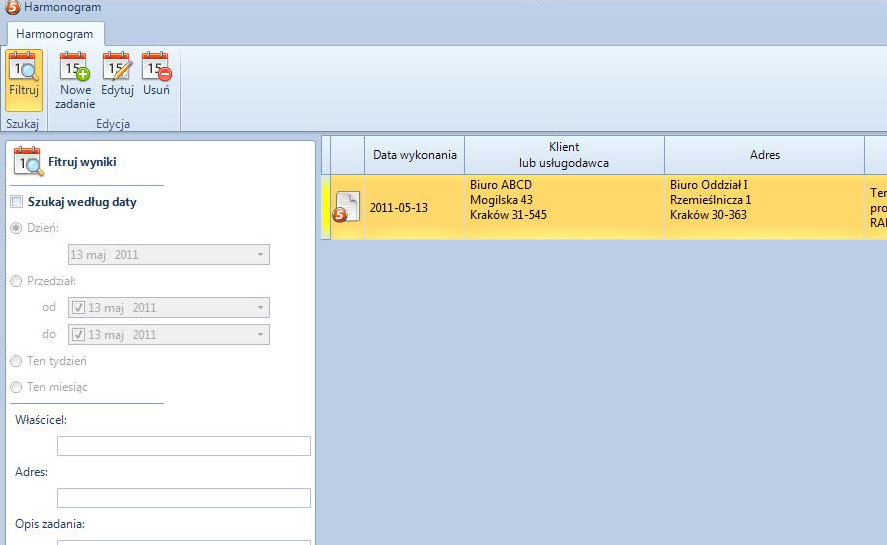Switch to the Harmonogram ribbon tab
This screenshot has width=887, height=545.
pyautogui.click(x=54, y=34)
